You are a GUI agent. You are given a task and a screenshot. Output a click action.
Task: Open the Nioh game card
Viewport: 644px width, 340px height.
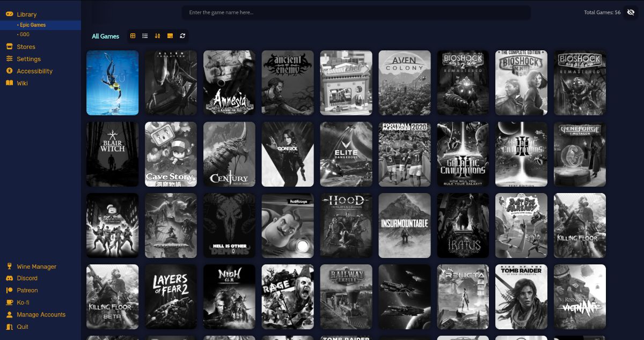click(229, 297)
